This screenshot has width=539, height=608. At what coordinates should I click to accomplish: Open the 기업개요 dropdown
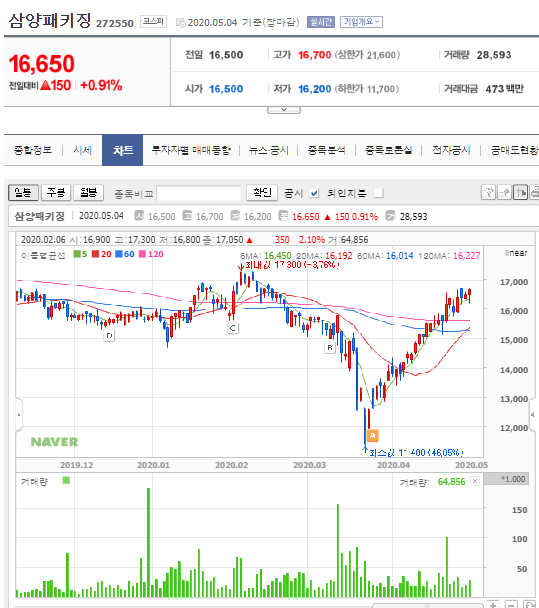coord(361,22)
